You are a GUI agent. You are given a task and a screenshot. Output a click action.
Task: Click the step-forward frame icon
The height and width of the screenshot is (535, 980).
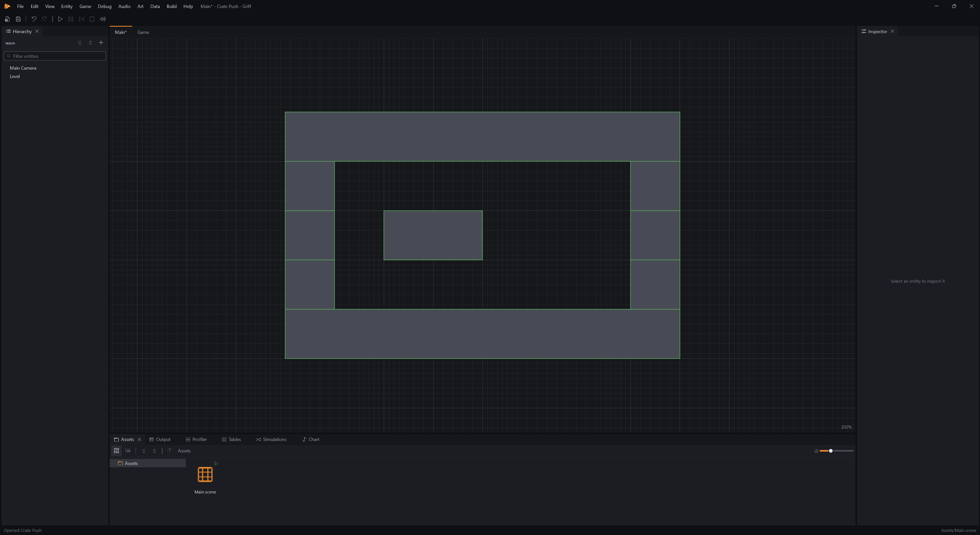click(81, 19)
